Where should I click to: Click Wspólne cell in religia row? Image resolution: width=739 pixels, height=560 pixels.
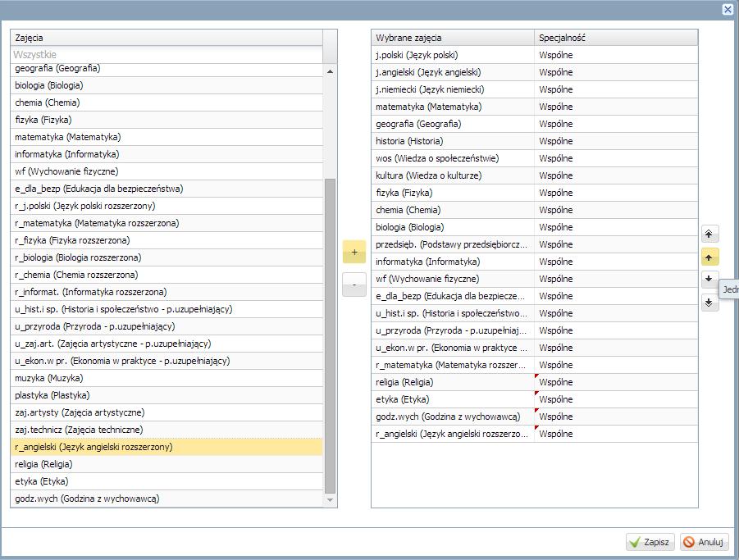616,382
